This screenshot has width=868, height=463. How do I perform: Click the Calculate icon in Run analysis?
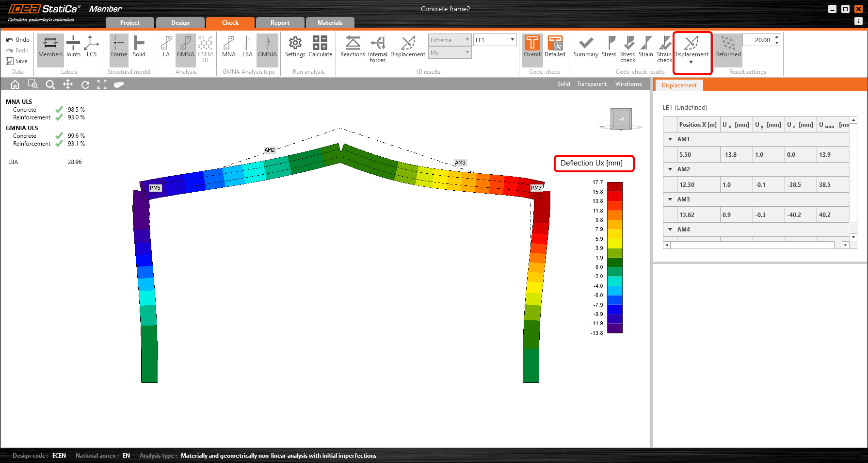[320, 47]
